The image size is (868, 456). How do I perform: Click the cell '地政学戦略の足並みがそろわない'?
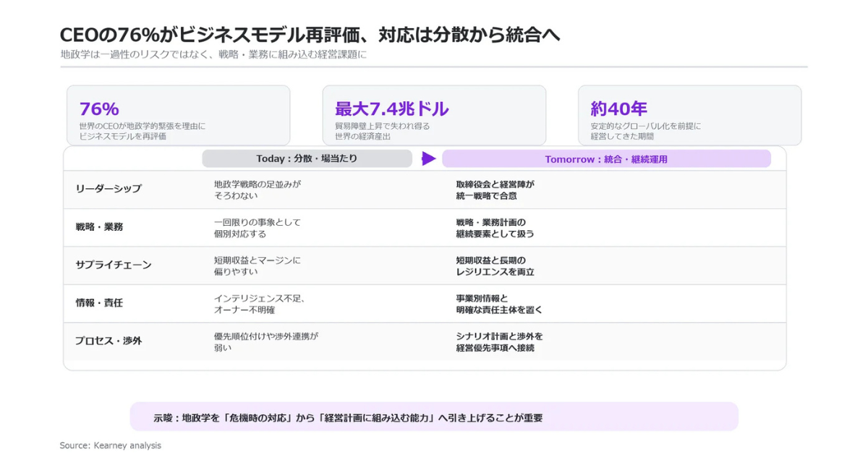click(x=257, y=190)
